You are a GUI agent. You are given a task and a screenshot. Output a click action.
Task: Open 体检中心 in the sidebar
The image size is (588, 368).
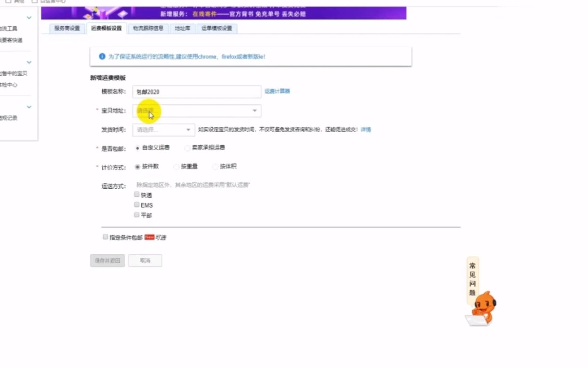pos(9,85)
